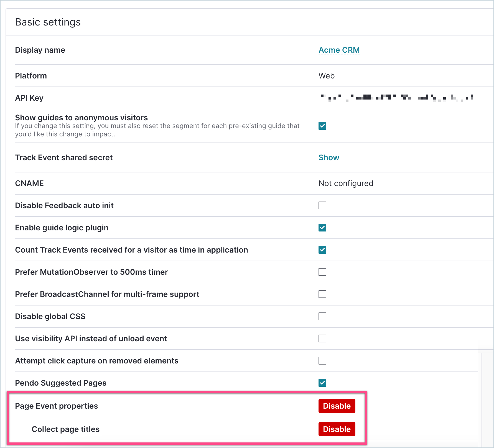
Task: Check Prefer BroadcastChannel for multi-frame support
Action: click(x=322, y=294)
